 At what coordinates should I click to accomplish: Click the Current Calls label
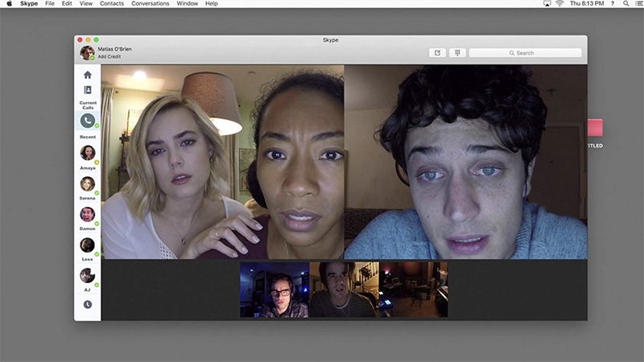(88, 105)
